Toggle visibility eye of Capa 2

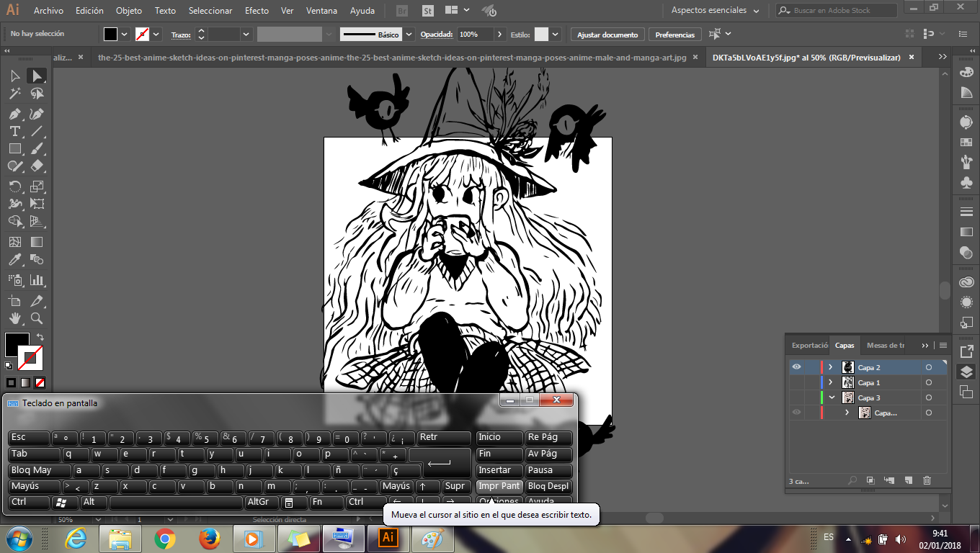point(796,367)
